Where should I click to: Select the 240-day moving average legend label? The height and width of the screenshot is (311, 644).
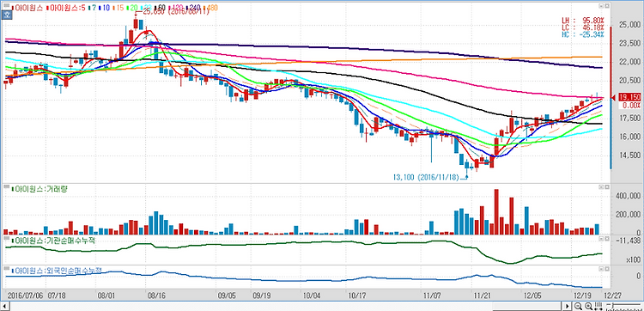[194, 8]
